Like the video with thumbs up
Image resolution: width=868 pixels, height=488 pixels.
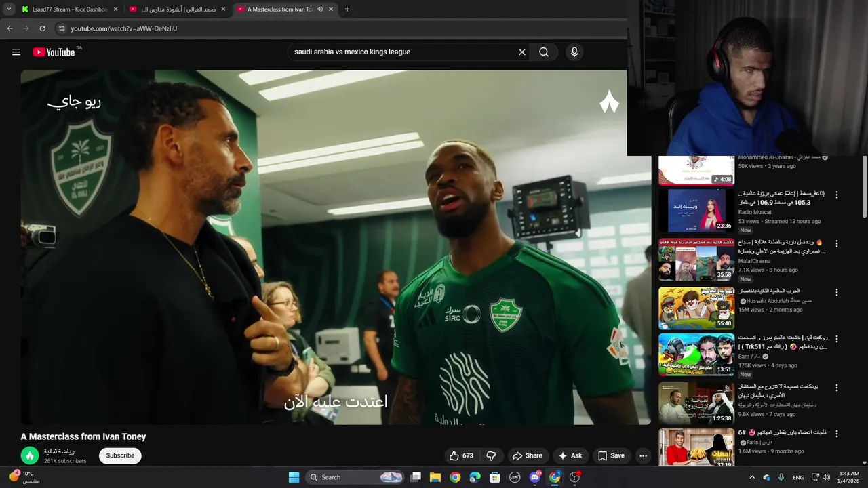[461, 455]
